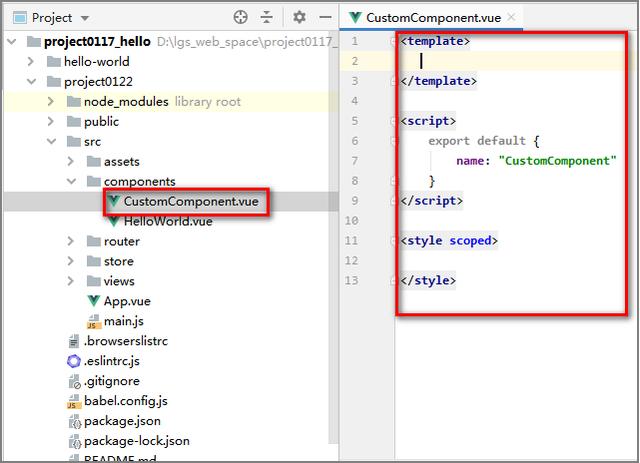This screenshot has width=640, height=463.
Task: Click the store folder icon
Action: pos(93,261)
